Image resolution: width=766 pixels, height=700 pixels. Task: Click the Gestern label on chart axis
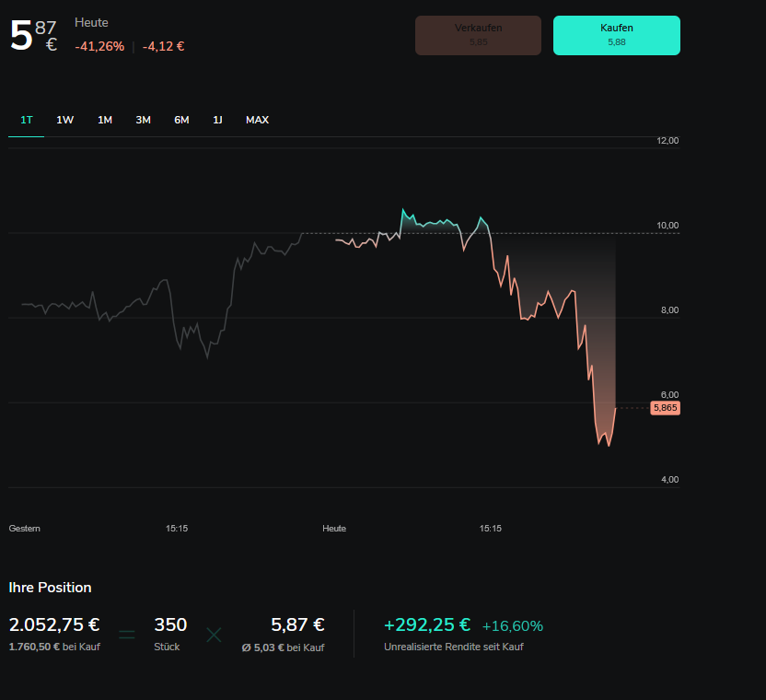coord(25,529)
